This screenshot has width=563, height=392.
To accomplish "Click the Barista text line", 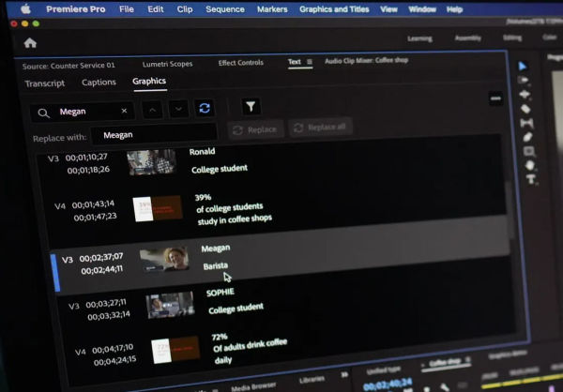I will (x=216, y=266).
